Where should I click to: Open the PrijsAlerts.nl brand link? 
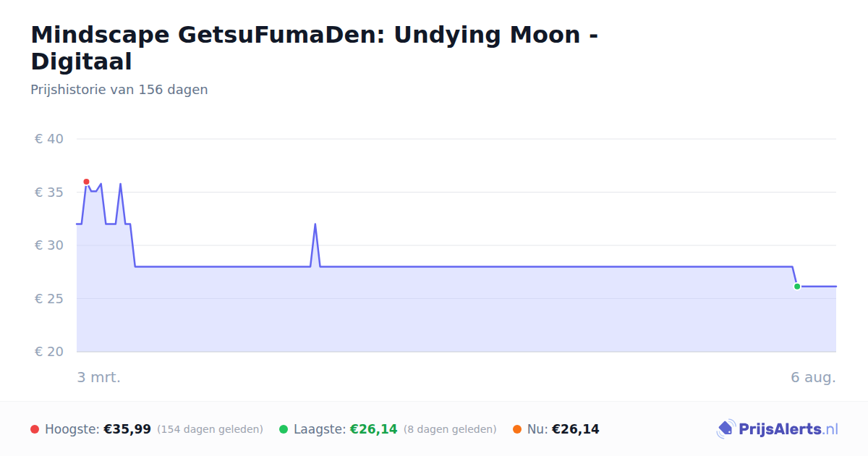tap(777, 429)
